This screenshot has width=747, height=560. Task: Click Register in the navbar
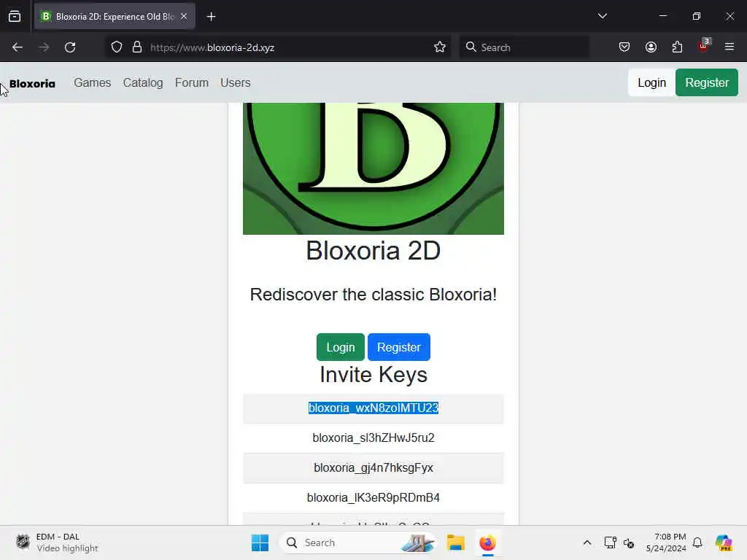coord(706,83)
